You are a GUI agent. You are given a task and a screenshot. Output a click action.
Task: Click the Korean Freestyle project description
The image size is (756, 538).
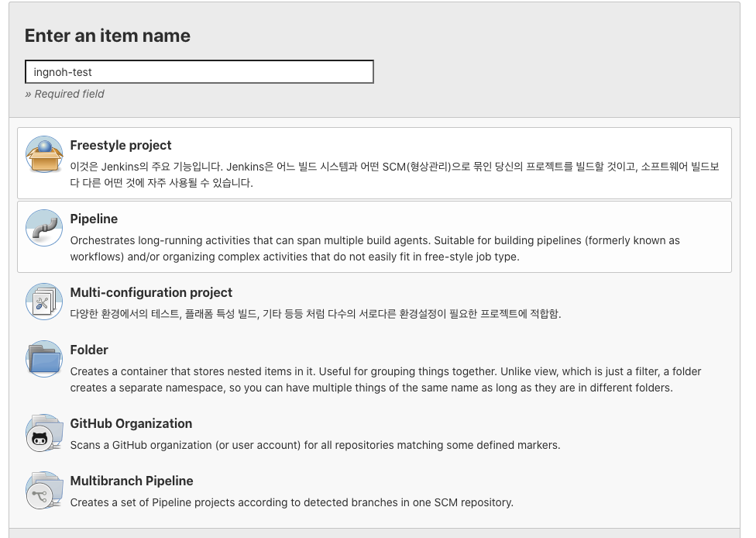pos(394,174)
